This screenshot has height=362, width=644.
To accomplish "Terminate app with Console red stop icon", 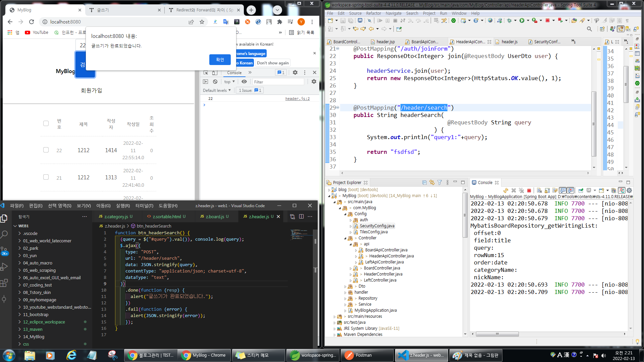I will (529, 190).
